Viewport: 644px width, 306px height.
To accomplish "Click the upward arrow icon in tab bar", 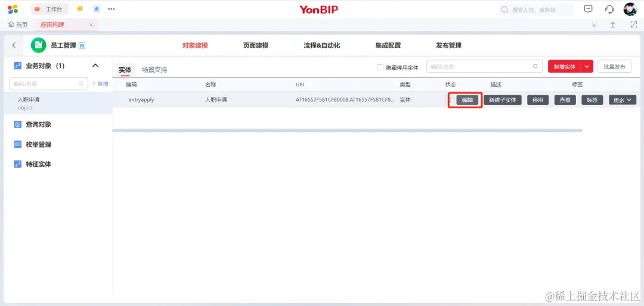I will pos(613,24).
